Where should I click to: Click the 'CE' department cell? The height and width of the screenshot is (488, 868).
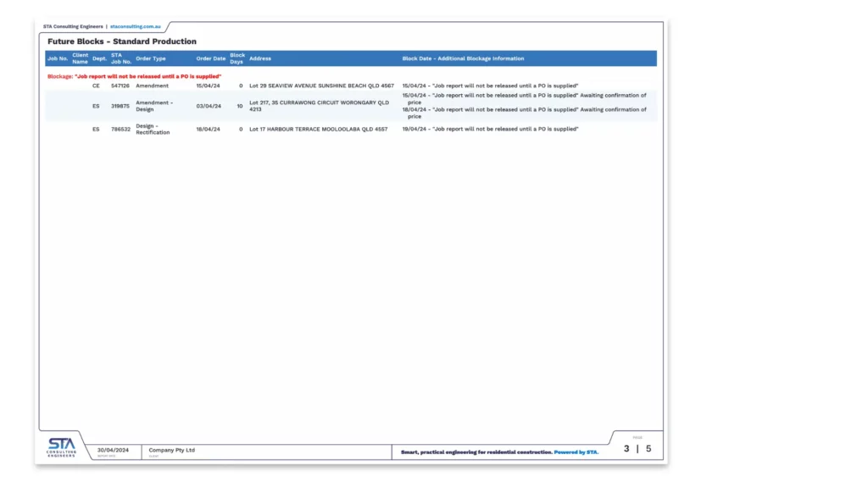click(x=96, y=86)
